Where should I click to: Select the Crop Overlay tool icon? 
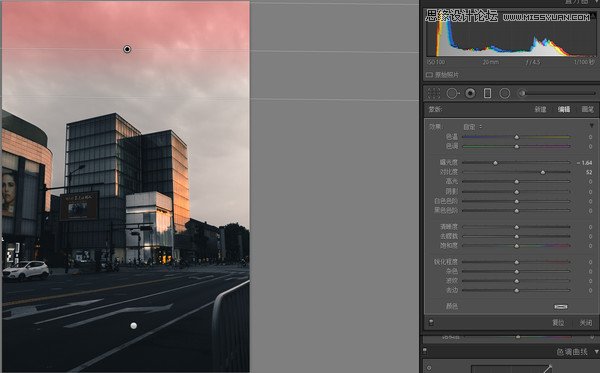[x=434, y=93]
